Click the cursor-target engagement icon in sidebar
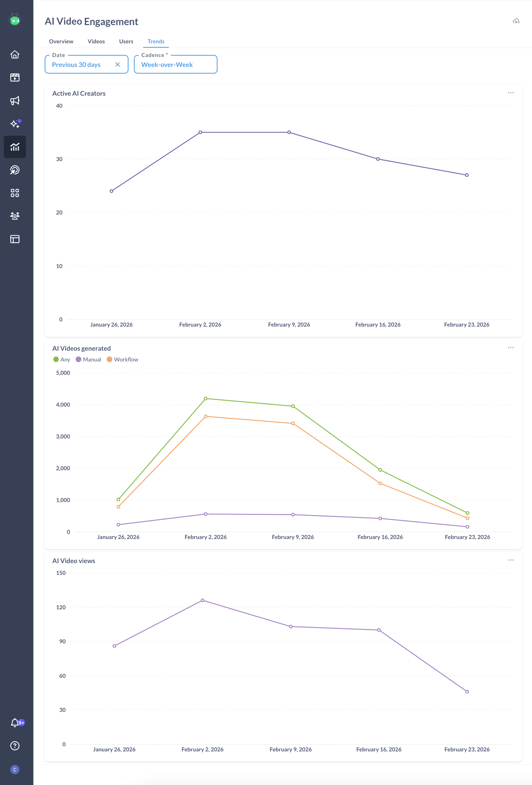Screen dimensions: 532x785 tap(15, 170)
